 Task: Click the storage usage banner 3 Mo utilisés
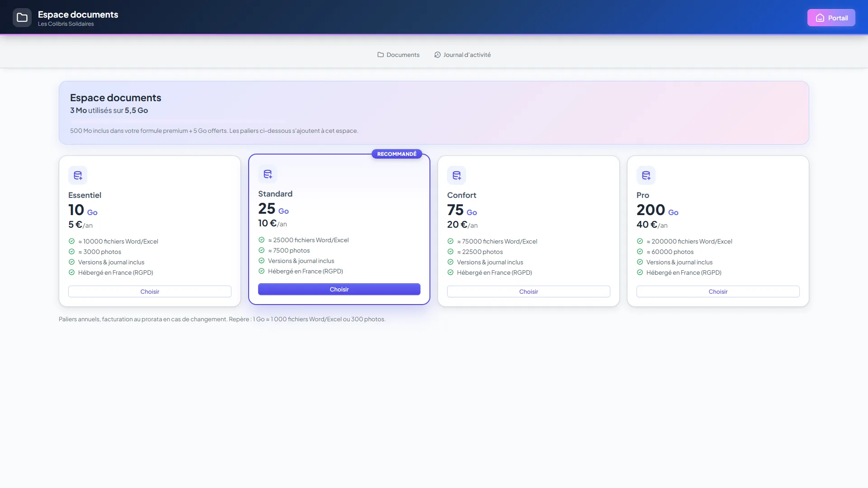[109, 110]
